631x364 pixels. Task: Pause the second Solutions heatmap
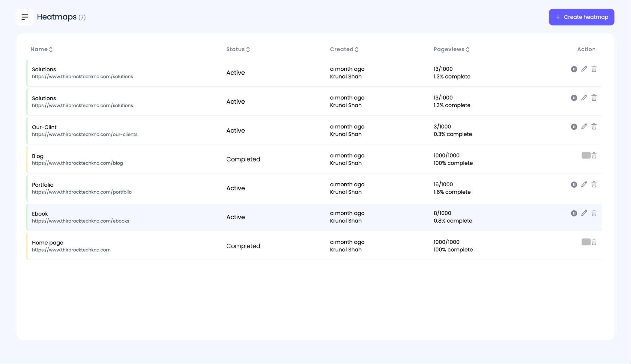574,98
